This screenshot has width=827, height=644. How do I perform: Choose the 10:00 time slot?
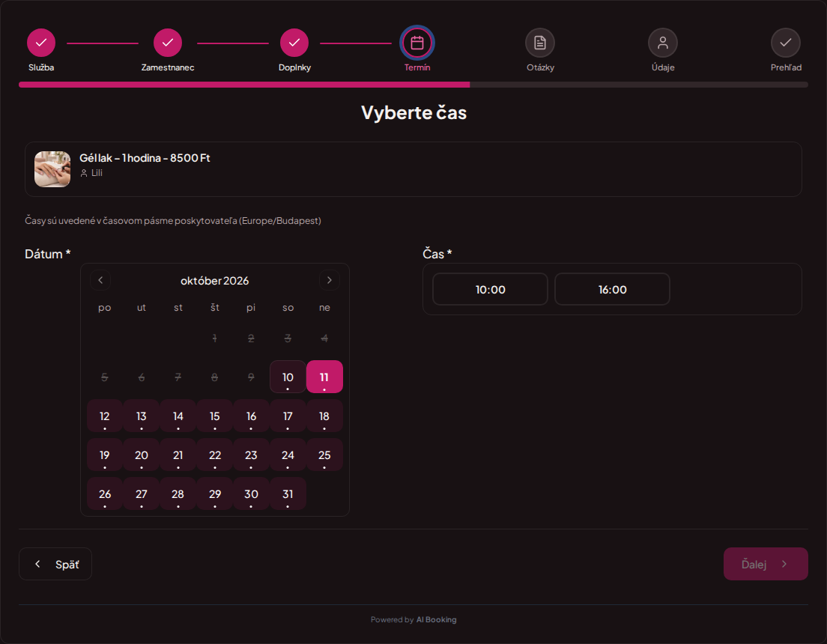490,289
